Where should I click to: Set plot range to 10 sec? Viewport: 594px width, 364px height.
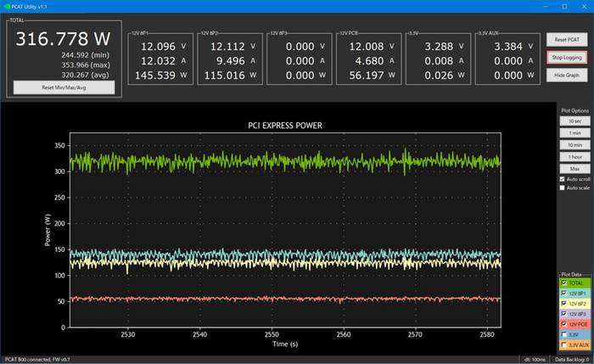574,121
